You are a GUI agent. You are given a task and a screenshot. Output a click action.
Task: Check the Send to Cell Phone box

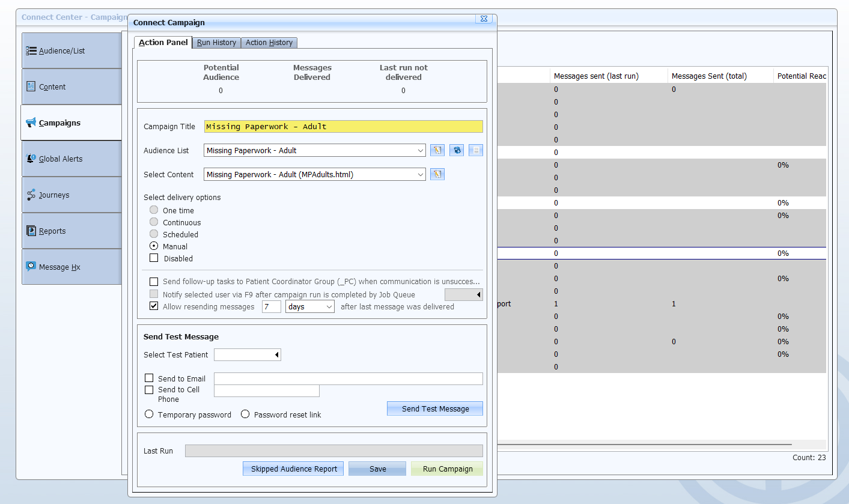click(x=149, y=390)
